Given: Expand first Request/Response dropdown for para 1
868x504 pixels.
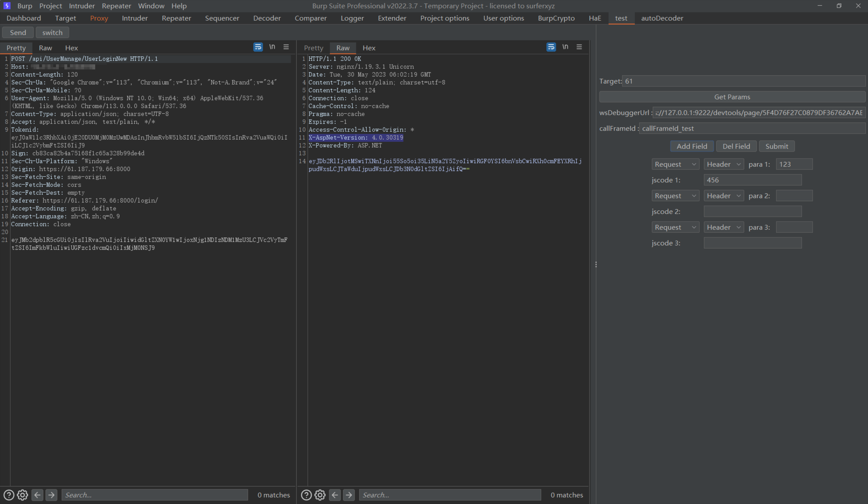Looking at the screenshot, I should [x=675, y=164].
